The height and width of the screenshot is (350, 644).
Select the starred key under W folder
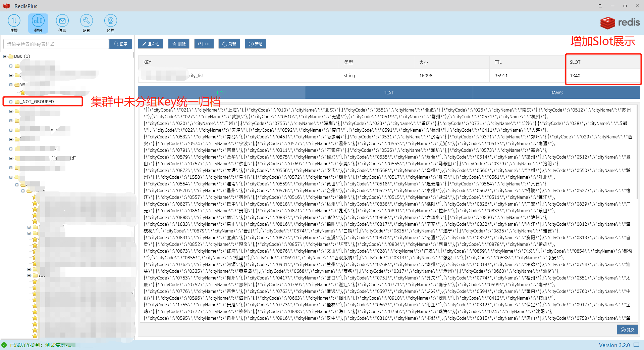[23, 92]
